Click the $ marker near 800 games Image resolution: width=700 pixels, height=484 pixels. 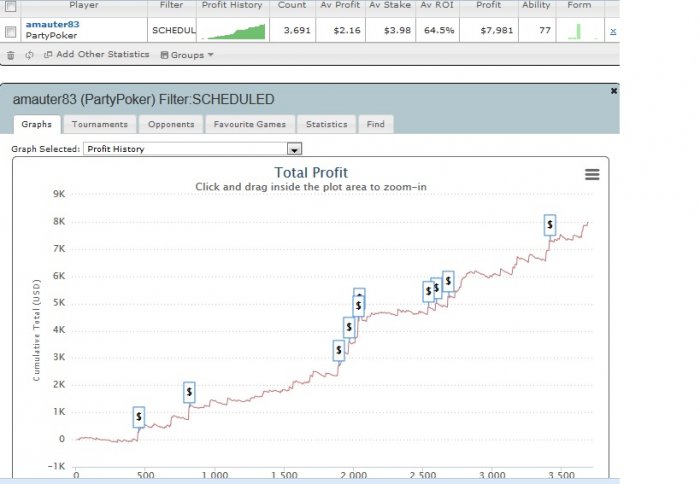coord(189,392)
